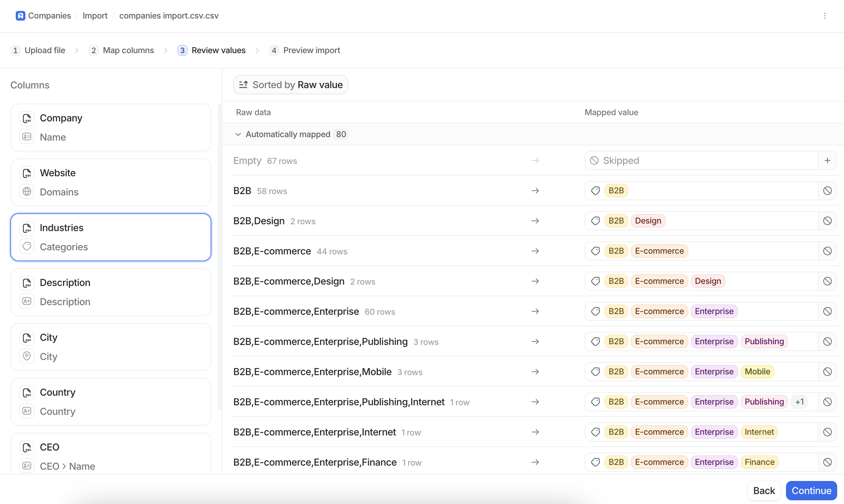
Task: Click plus icon on the Skipped Empty row
Action: click(827, 160)
